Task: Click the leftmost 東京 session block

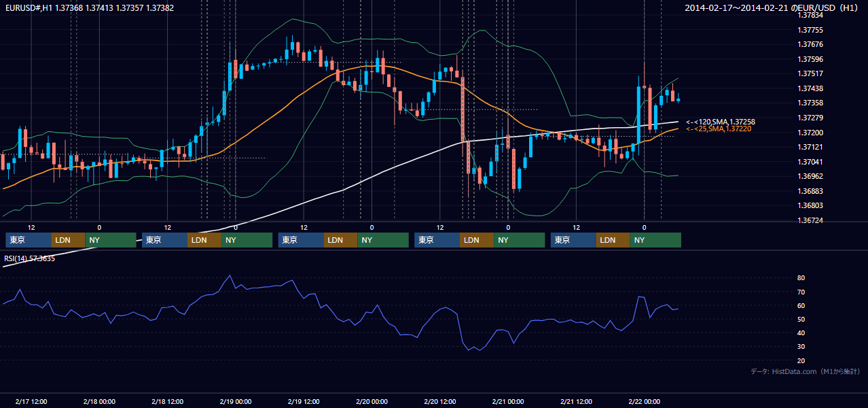Action: pyautogui.click(x=29, y=240)
